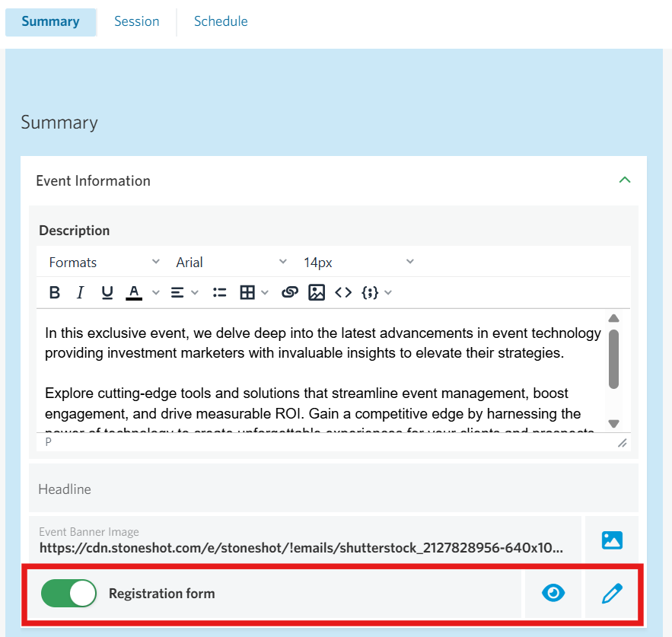Turn off the Registration form toggle
Viewport: 672px width, 637px height.
tap(69, 594)
